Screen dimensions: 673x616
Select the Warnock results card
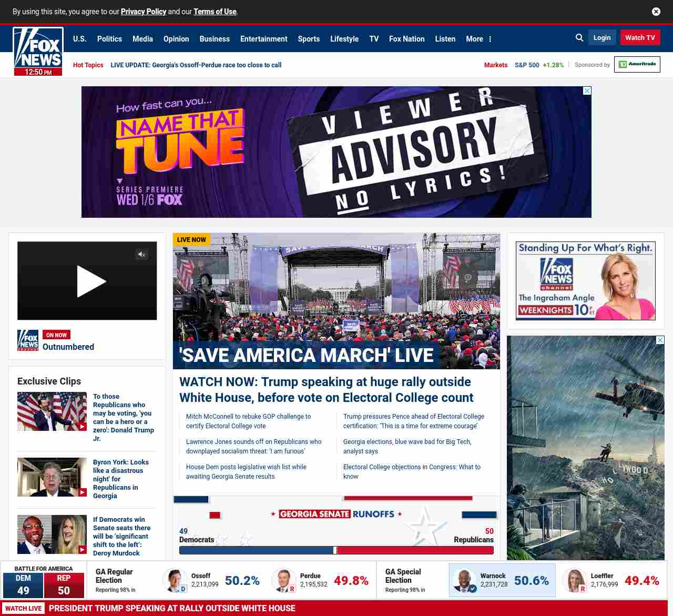pos(502,580)
